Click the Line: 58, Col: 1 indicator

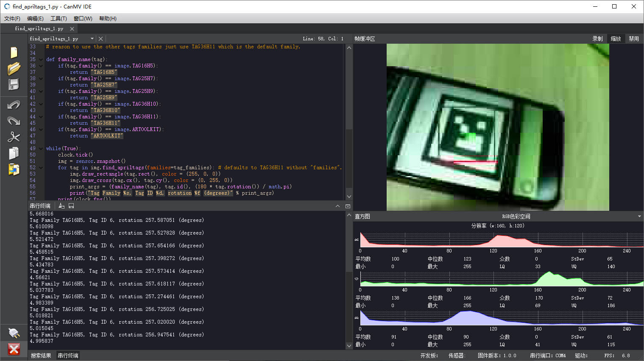tap(323, 39)
